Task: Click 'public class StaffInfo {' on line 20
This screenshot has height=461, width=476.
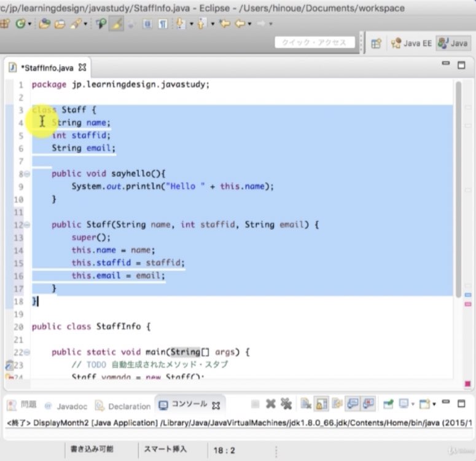Action: tap(91, 326)
